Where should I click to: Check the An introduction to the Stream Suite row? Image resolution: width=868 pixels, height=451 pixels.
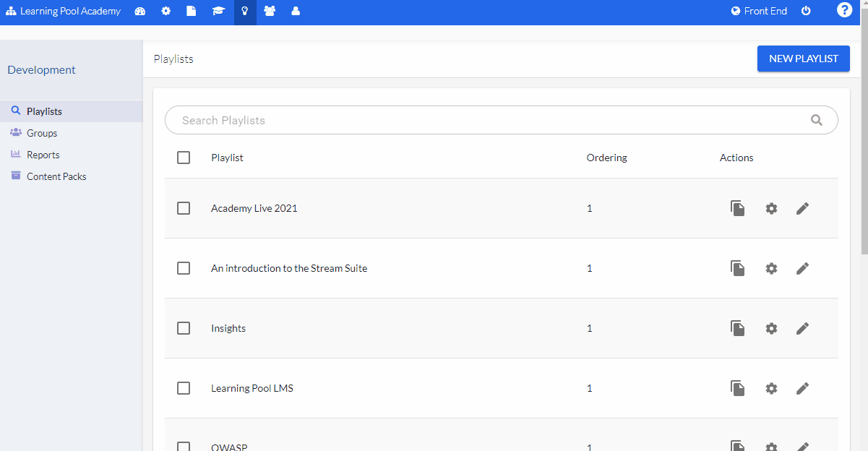(x=183, y=268)
